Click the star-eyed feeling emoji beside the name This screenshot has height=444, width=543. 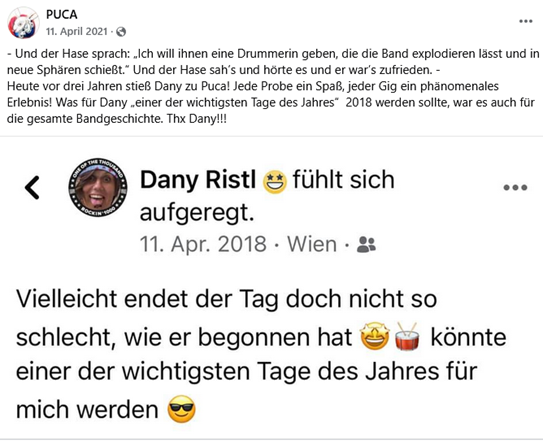point(275,181)
